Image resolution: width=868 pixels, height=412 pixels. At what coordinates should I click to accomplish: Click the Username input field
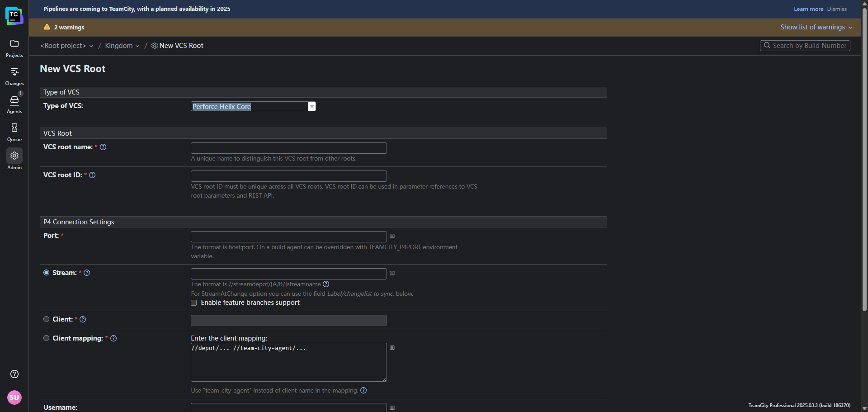pyautogui.click(x=289, y=407)
